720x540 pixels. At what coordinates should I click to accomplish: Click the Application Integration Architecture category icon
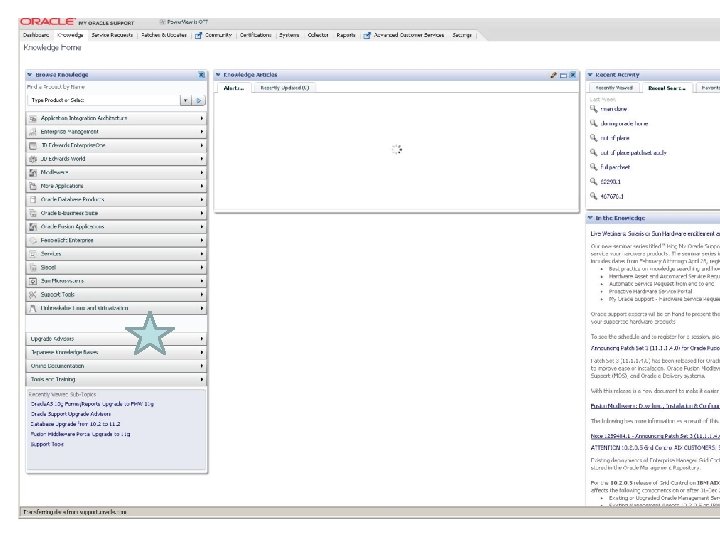tap(33, 118)
